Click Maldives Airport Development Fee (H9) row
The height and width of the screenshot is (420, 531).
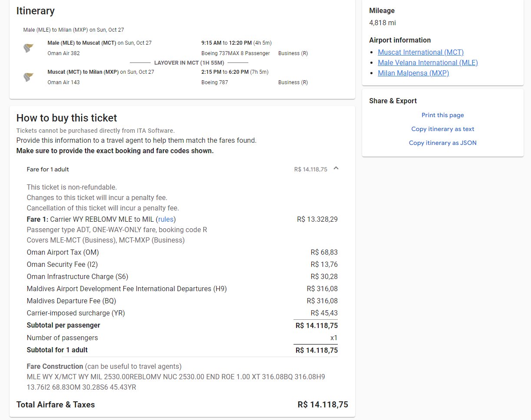(x=182, y=289)
